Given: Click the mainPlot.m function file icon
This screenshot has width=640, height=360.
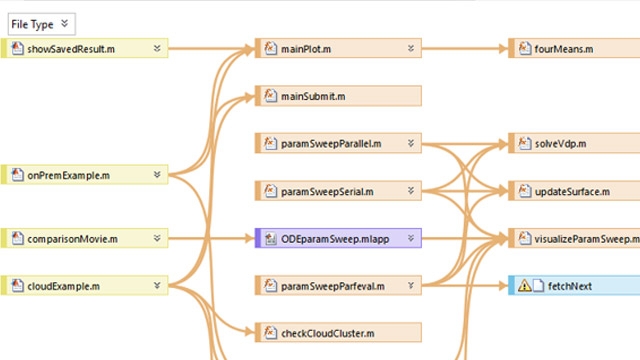Looking at the screenshot, I should pos(270,48).
